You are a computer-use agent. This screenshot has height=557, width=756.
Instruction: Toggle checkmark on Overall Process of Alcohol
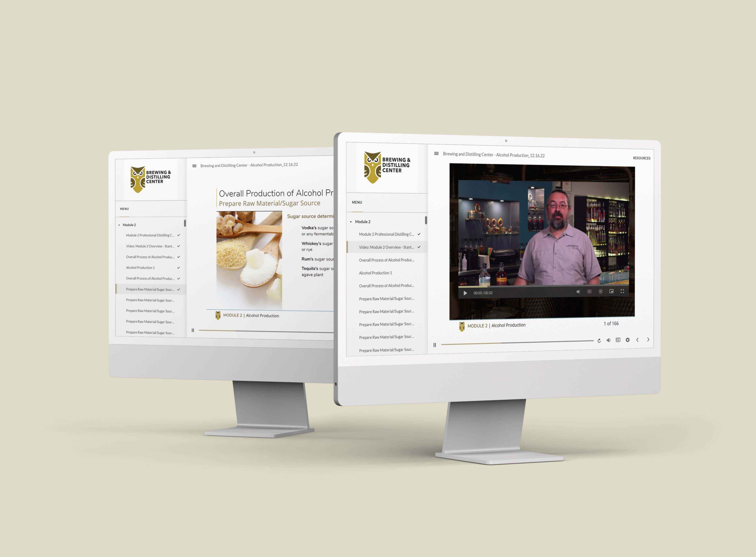[179, 256]
